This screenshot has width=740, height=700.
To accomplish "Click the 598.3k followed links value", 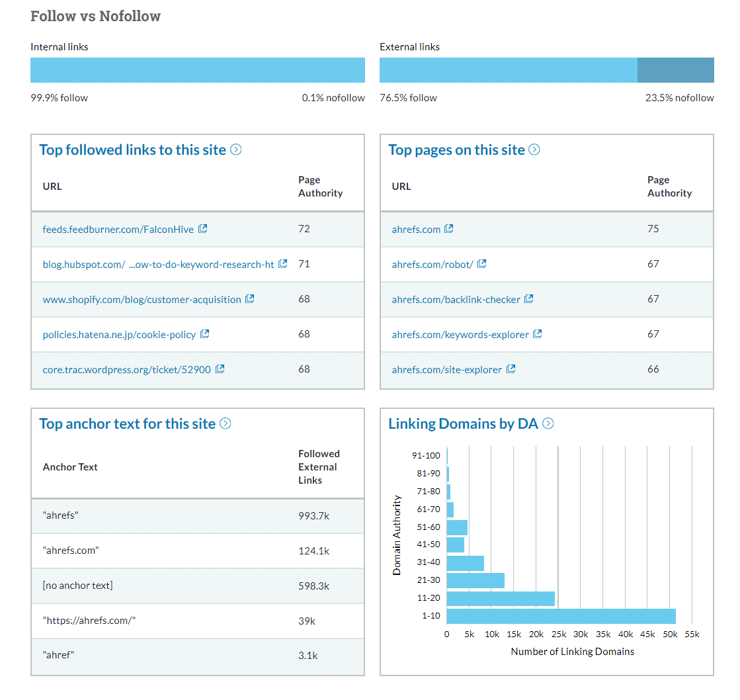I will point(314,586).
